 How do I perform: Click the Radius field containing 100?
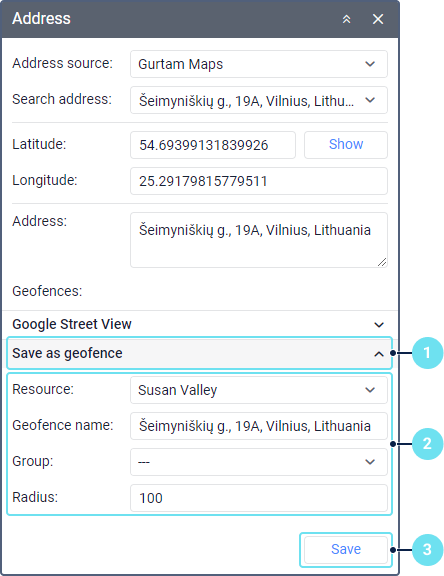tap(259, 498)
